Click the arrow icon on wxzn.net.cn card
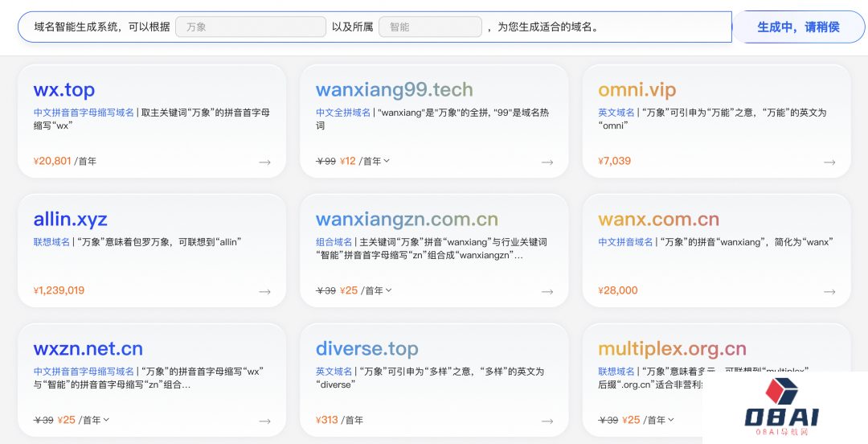 [264, 421]
